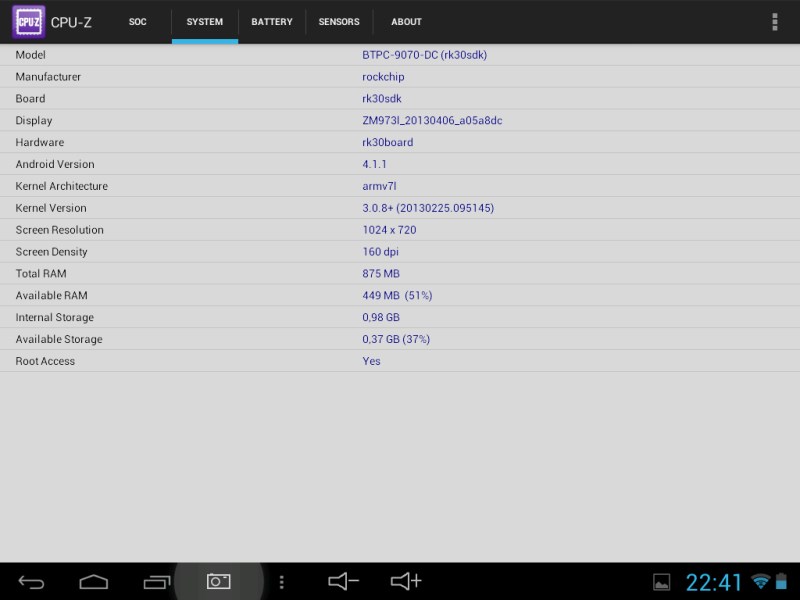This screenshot has width=800, height=600.
Task: Open the ABOUT tab
Action: (406, 22)
